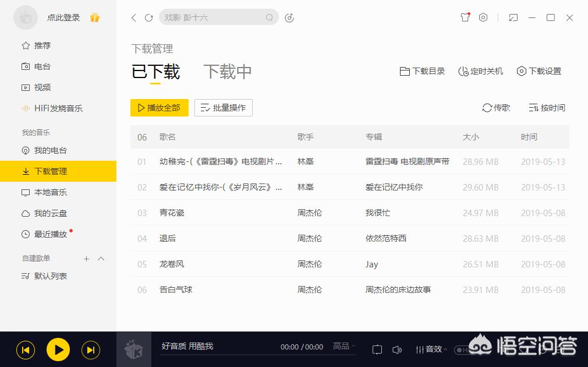Click the 专辑 column header
The image size is (588, 367).
(x=374, y=137)
